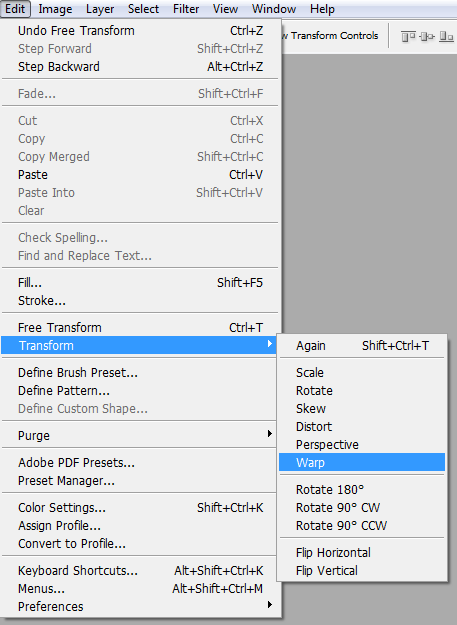Open the Filter menu
Screen dimensions: 457x625
click(186, 9)
